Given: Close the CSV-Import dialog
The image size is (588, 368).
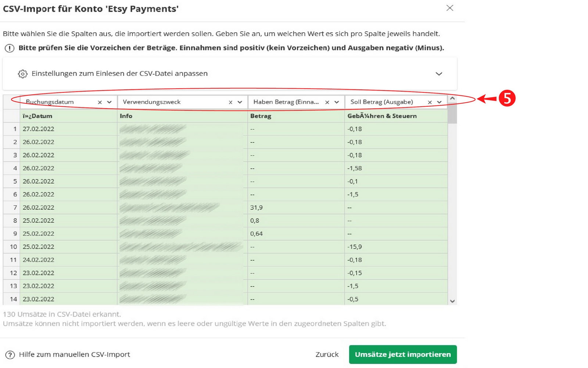Looking at the screenshot, I should click(x=450, y=8).
